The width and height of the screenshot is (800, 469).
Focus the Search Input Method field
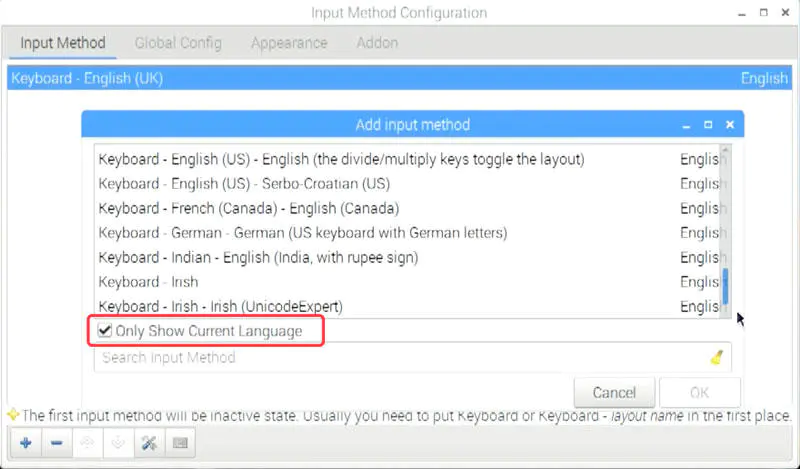click(412, 357)
